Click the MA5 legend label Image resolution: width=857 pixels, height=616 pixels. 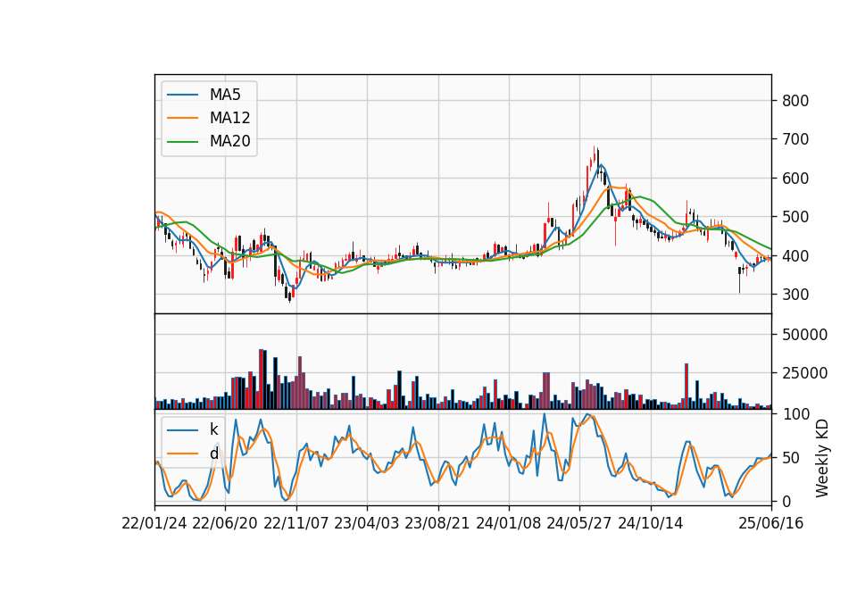225,95
